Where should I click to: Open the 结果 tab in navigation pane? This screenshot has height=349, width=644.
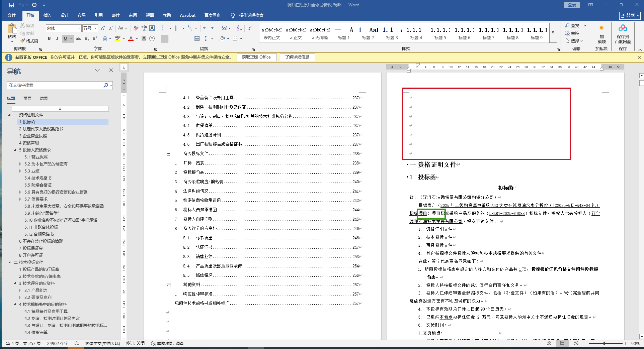[44, 99]
